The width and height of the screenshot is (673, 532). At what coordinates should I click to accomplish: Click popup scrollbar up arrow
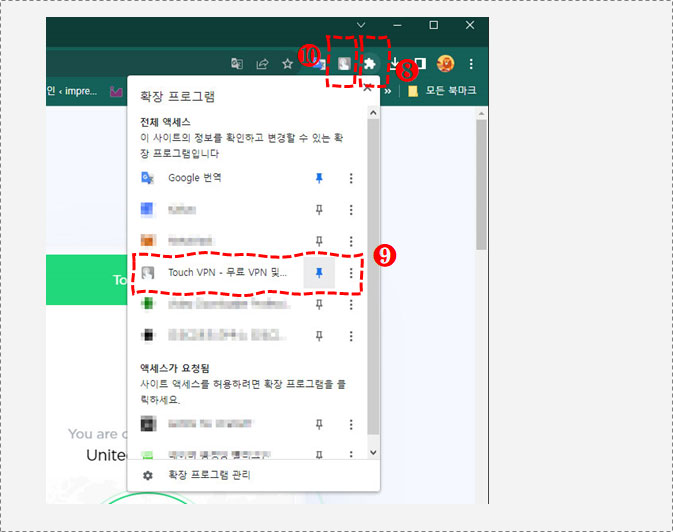click(373, 113)
